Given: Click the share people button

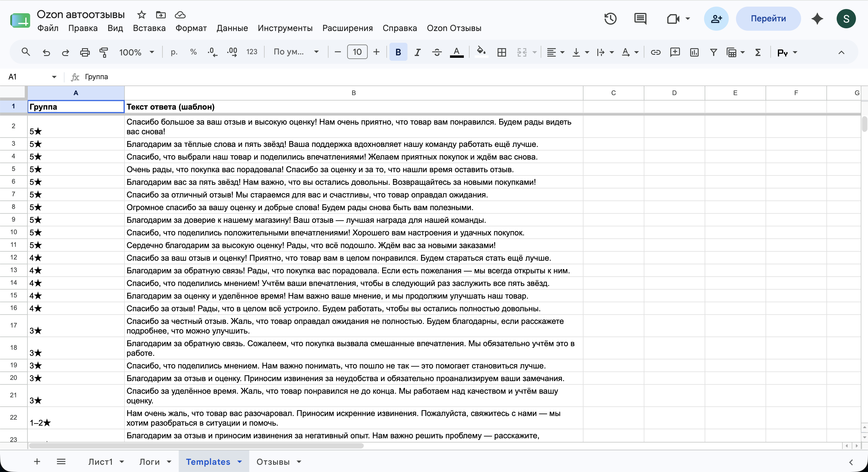Looking at the screenshot, I should point(716,19).
